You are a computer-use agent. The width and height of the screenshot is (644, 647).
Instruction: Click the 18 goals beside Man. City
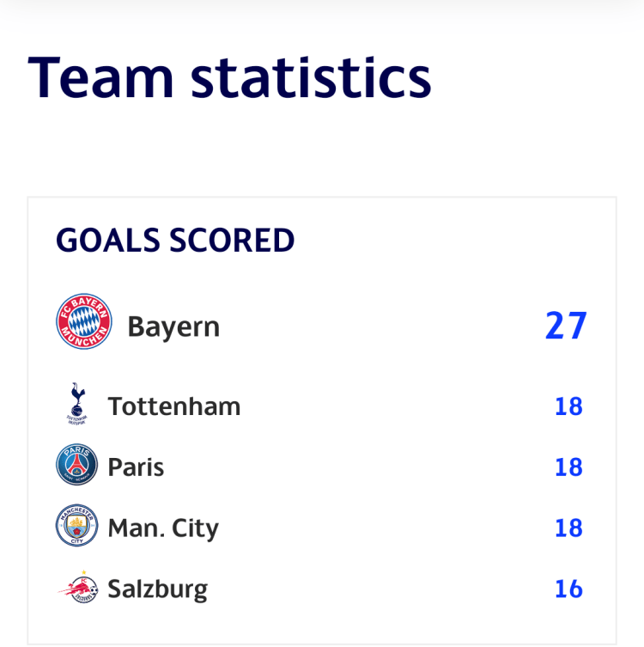[x=568, y=528]
